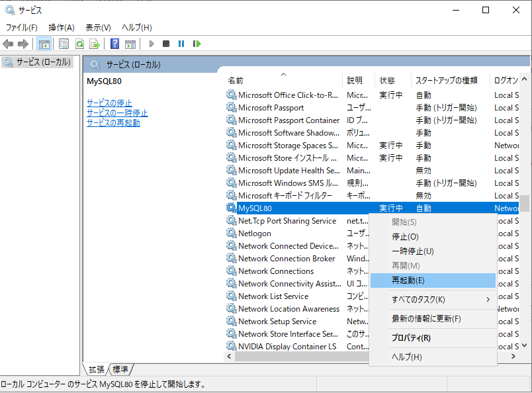Sort by the 状態 column header

click(393, 81)
